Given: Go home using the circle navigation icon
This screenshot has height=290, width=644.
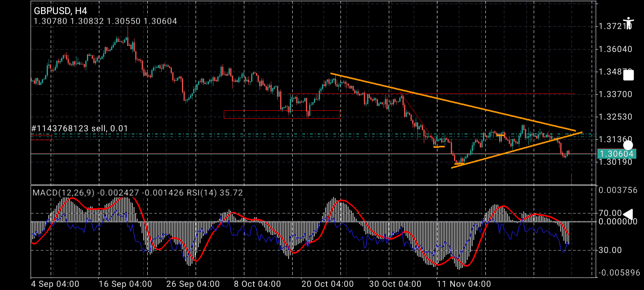Looking at the screenshot, I should (628, 145).
